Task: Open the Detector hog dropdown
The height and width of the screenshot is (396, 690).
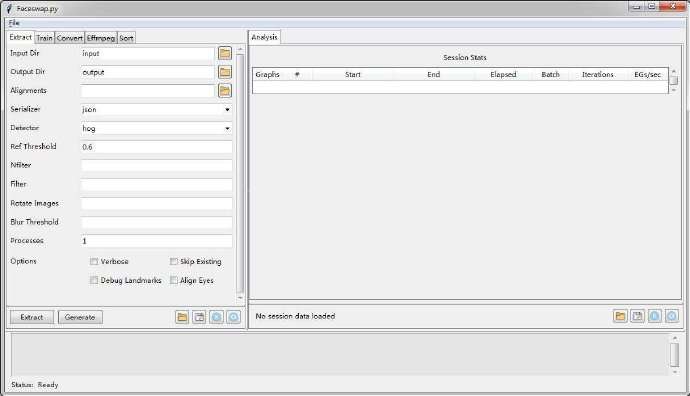Action: (157, 128)
